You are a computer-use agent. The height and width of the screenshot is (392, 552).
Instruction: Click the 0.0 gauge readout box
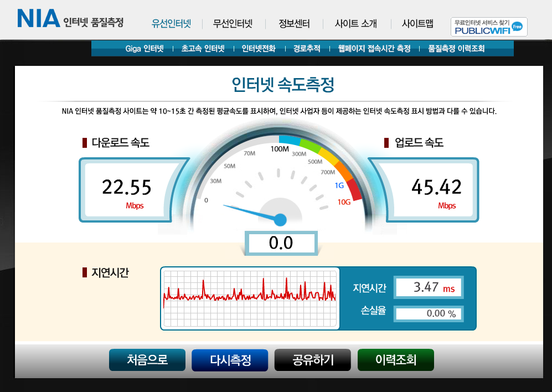pos(281,243)
